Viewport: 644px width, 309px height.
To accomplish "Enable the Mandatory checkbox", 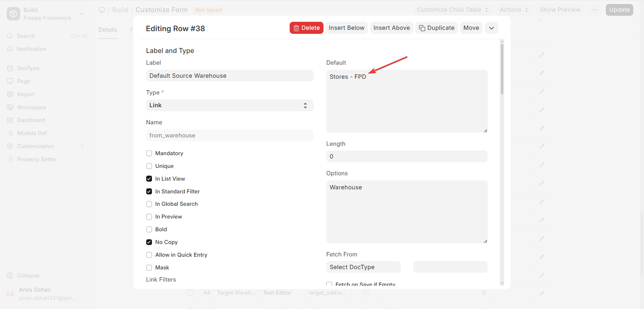I will (149, 153).
